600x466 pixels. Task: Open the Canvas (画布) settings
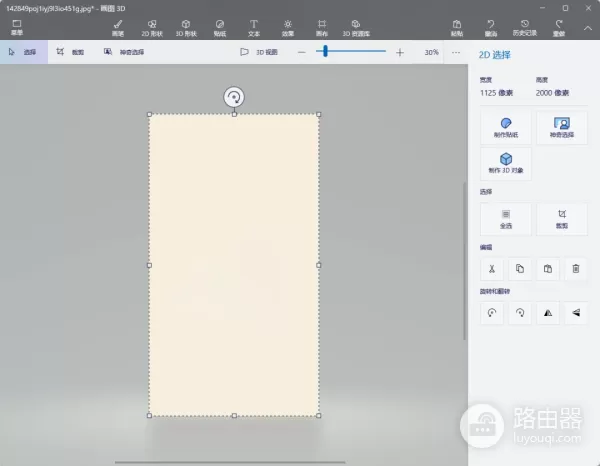pyautogui.click(x=322, y=27)
